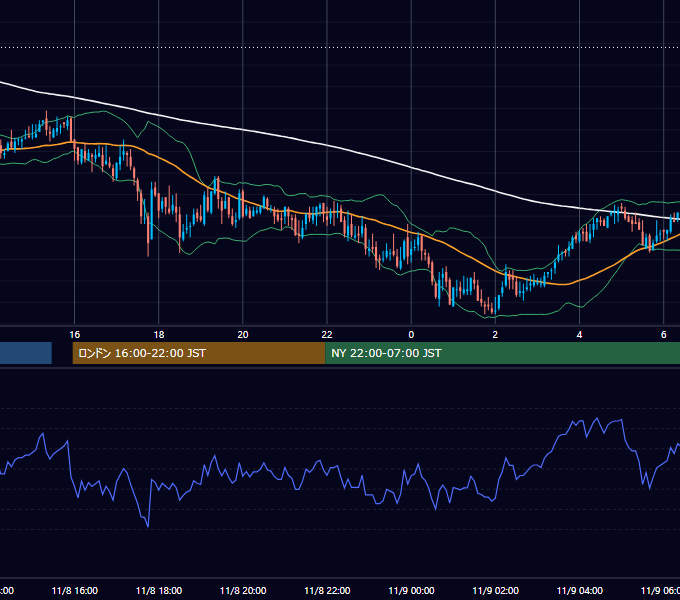The image size is (680, 600).
Task: Click the blue session bar left of ロンドン
Action: click(26, 353)
